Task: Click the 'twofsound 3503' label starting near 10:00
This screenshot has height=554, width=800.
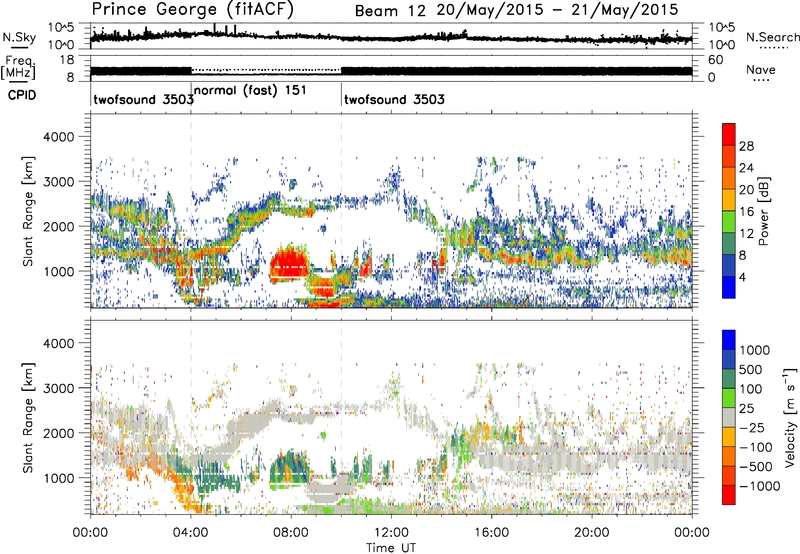Action: (394, 99)
